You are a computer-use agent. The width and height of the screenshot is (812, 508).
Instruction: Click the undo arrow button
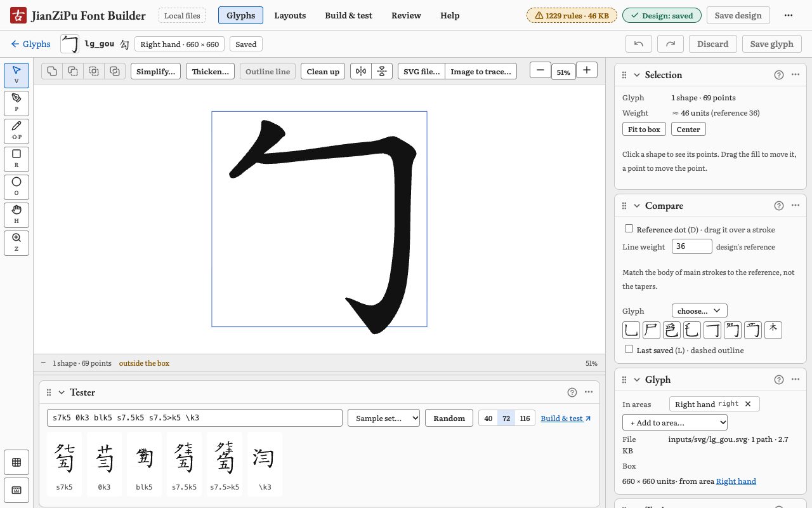(x=639, y=44)
